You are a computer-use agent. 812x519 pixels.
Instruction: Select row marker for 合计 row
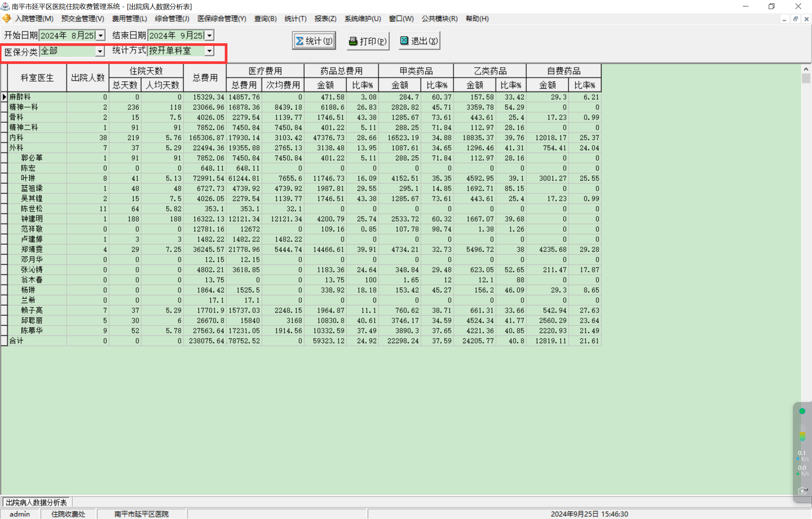coord(4,341)
